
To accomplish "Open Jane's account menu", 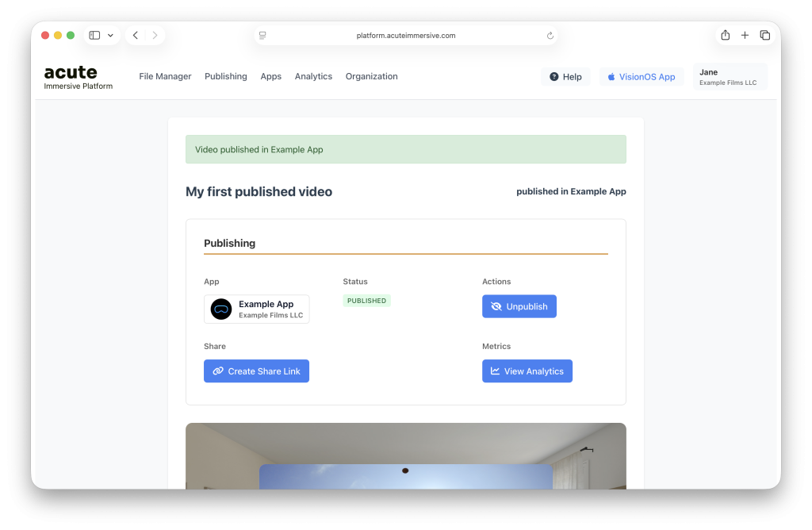I will pos(729,77).
